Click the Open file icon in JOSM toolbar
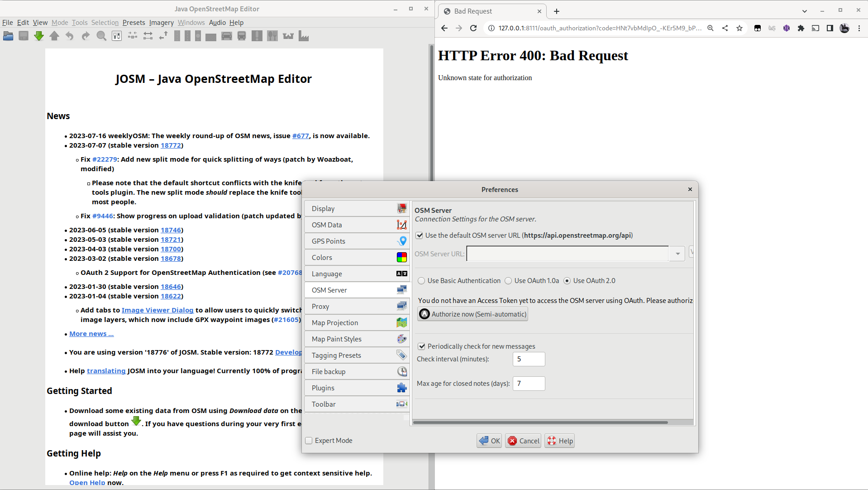This screenshot has width=868, height=490. 8,36
